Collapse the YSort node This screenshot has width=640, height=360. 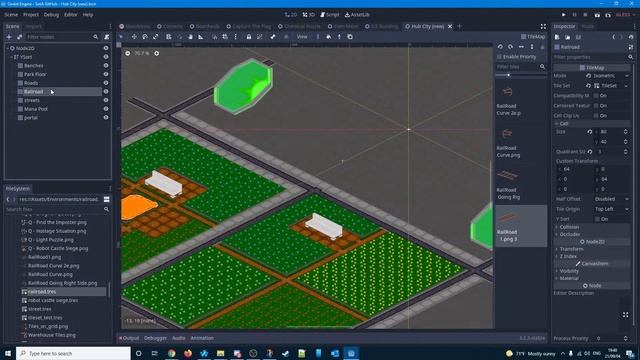(x=11, y=57)
